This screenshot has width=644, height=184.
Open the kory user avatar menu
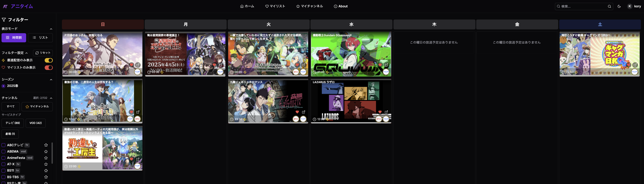(634, 6)
